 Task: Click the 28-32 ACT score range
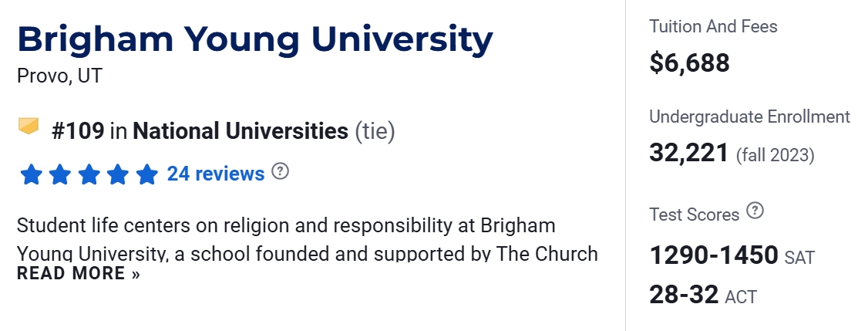tap(685, 295)
